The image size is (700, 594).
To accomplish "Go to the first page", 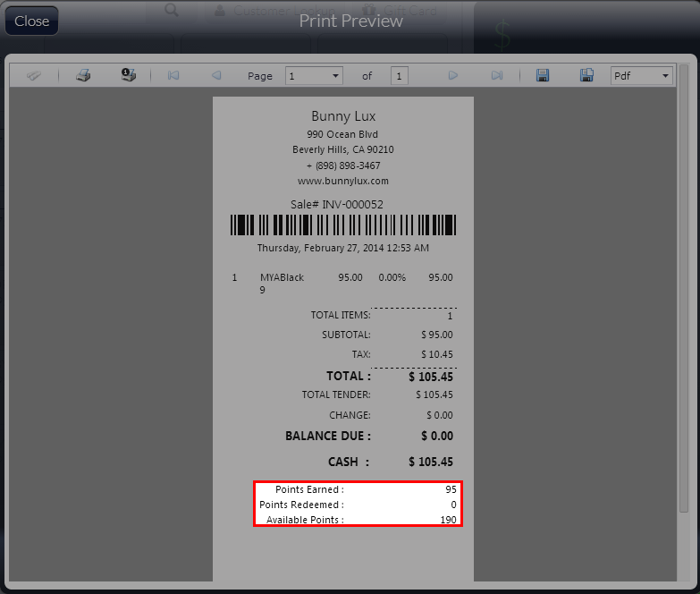I will [x=173, y=76].
